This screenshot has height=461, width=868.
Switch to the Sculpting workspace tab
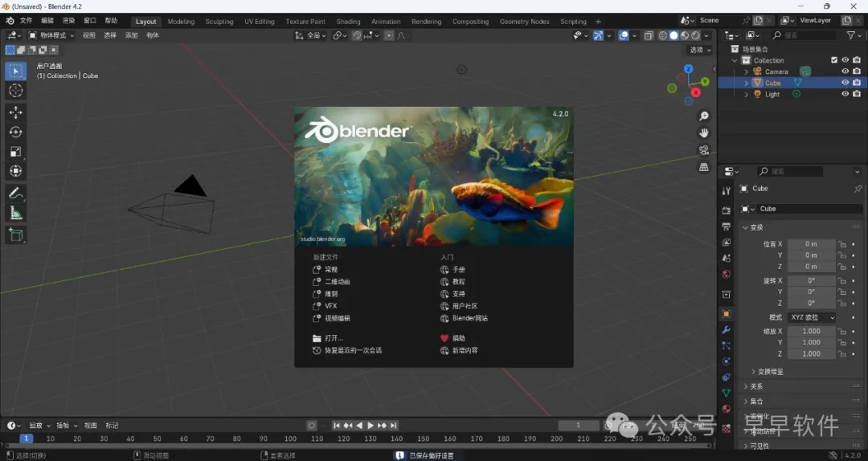pyautogui.click(x=219, y=22)
